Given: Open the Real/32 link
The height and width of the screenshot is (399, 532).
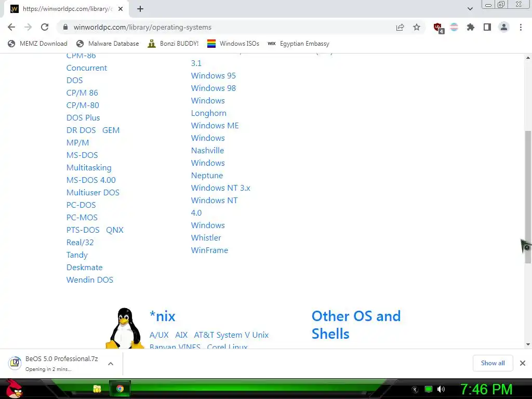Looking at the screenshot, I should pyautogui.click(x=80, y=243).
